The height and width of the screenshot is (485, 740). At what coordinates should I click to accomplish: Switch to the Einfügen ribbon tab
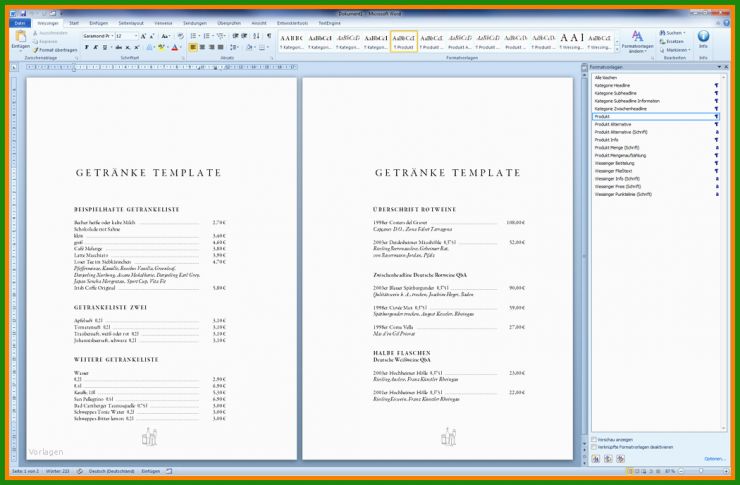99,23
